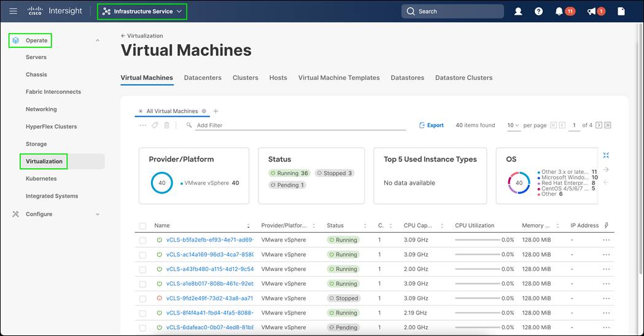The image size is (644, 336).
Task: Click the Provider/Platform donut chart
Action: click(x=162, y=183)
